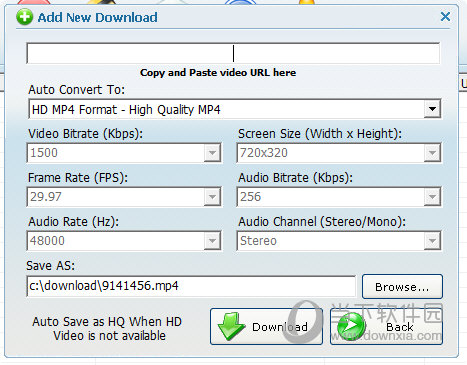Viewport: 467px width, 365px height.
Task: Expand the Video Bitrate dropdown
Action: pos(212,153)
